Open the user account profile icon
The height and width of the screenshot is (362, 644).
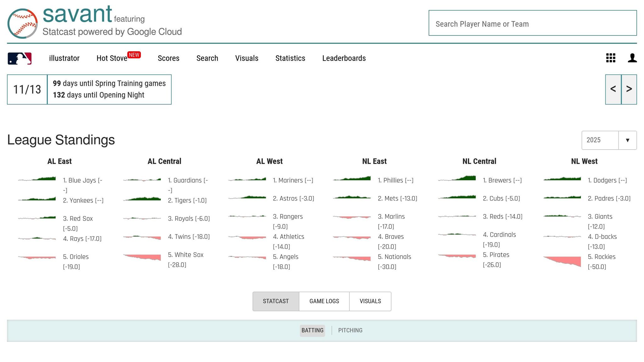[632, 58]
